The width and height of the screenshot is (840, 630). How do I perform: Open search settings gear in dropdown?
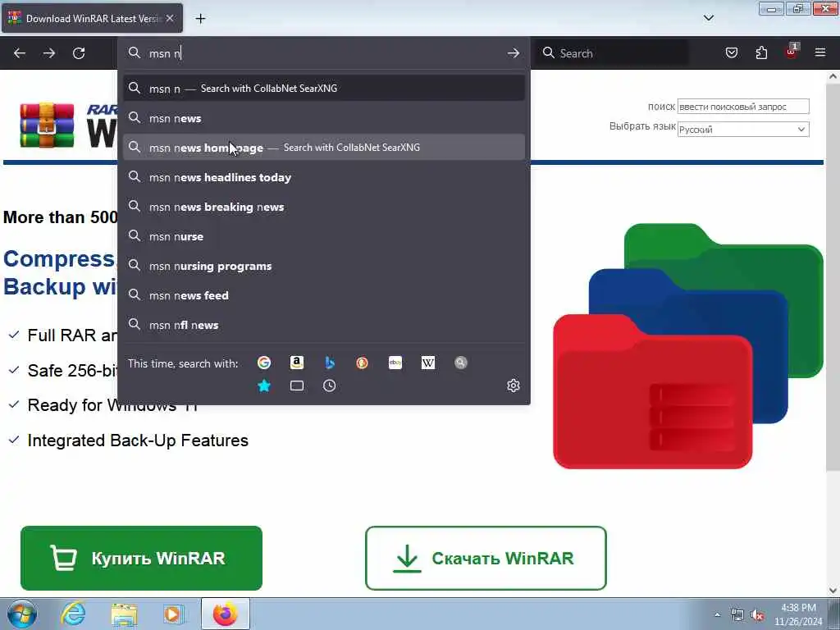pos(514,386)
